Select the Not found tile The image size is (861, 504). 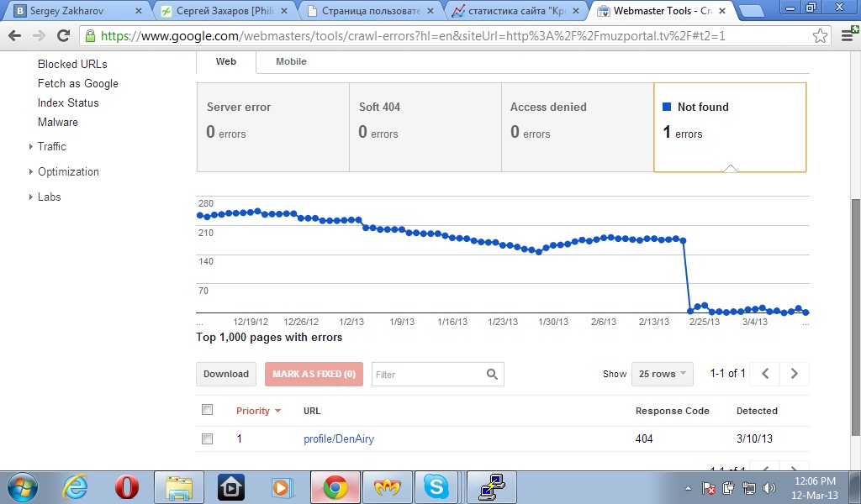730,127
